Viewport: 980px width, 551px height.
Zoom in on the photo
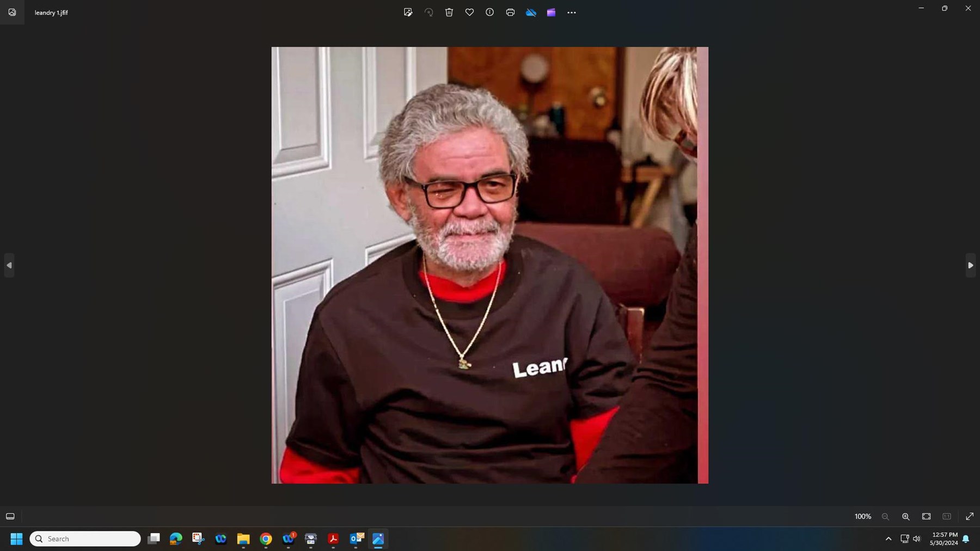905,516
